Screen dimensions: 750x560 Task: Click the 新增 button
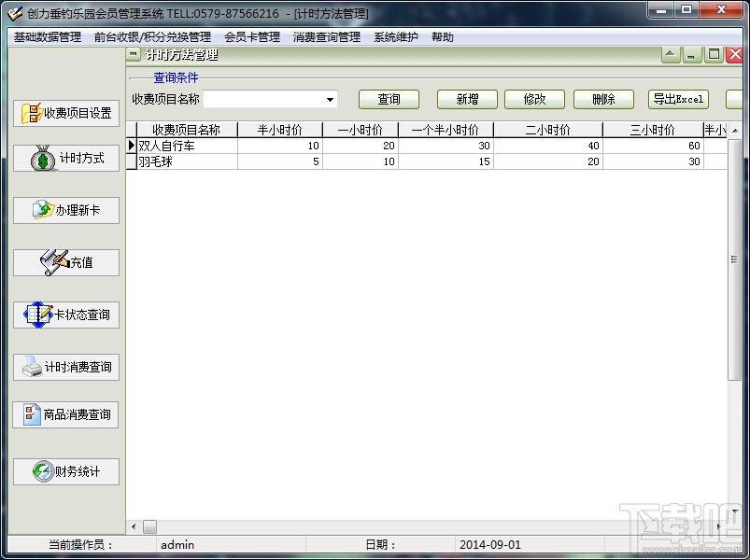point(468,99)
